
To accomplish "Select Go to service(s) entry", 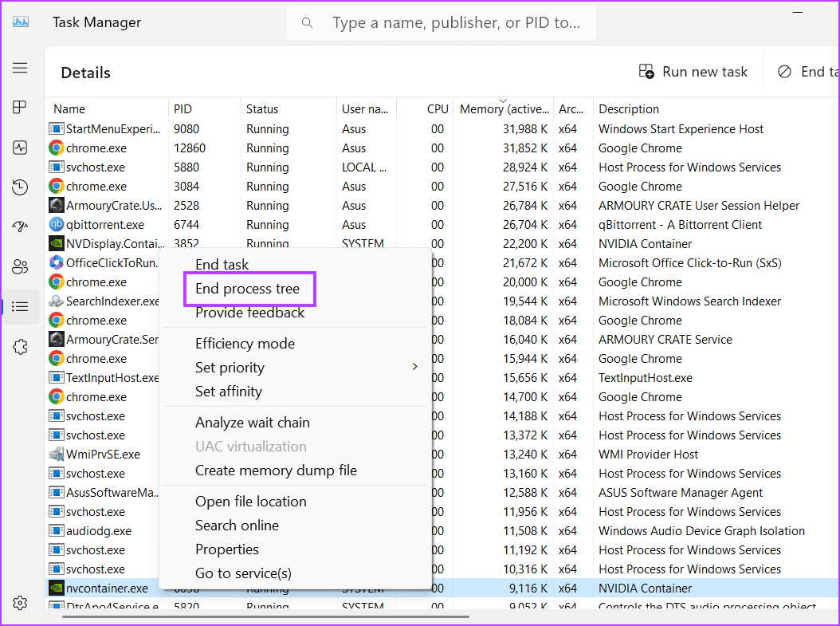I will [x=243, y=573].
